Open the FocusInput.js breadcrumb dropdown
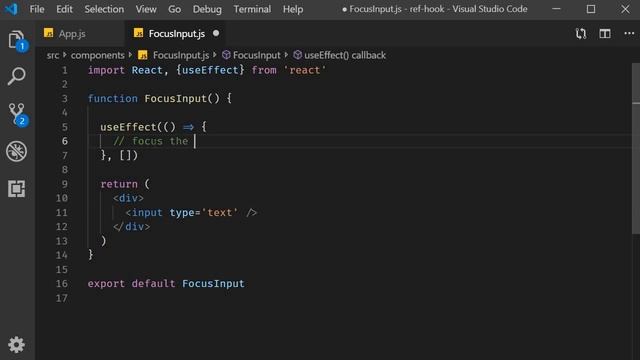Screen dimensions: 640x360 tap(180, 55)
